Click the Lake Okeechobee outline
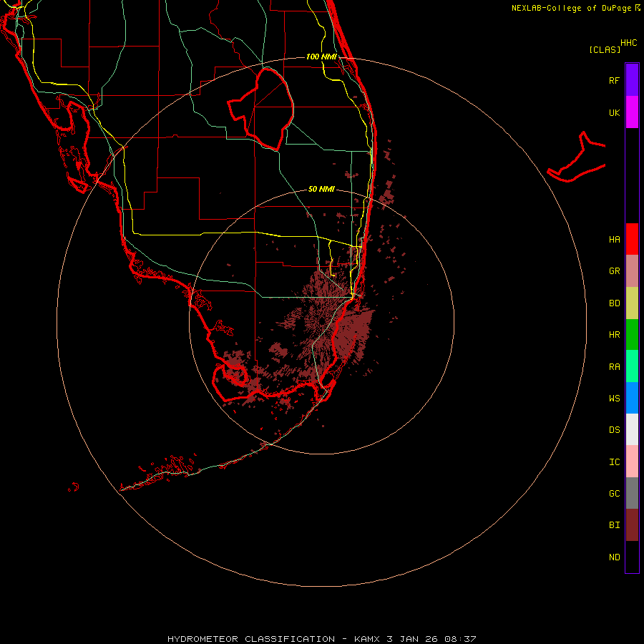 [261, 109]
